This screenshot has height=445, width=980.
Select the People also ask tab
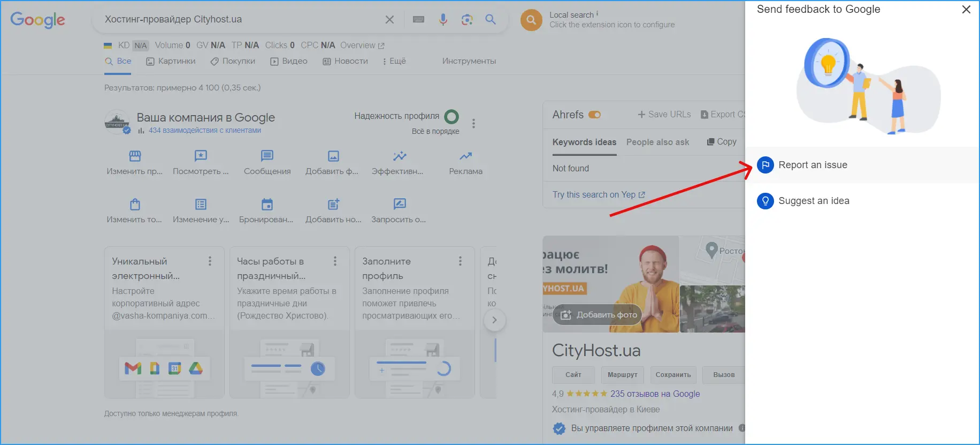click(657, 142)
